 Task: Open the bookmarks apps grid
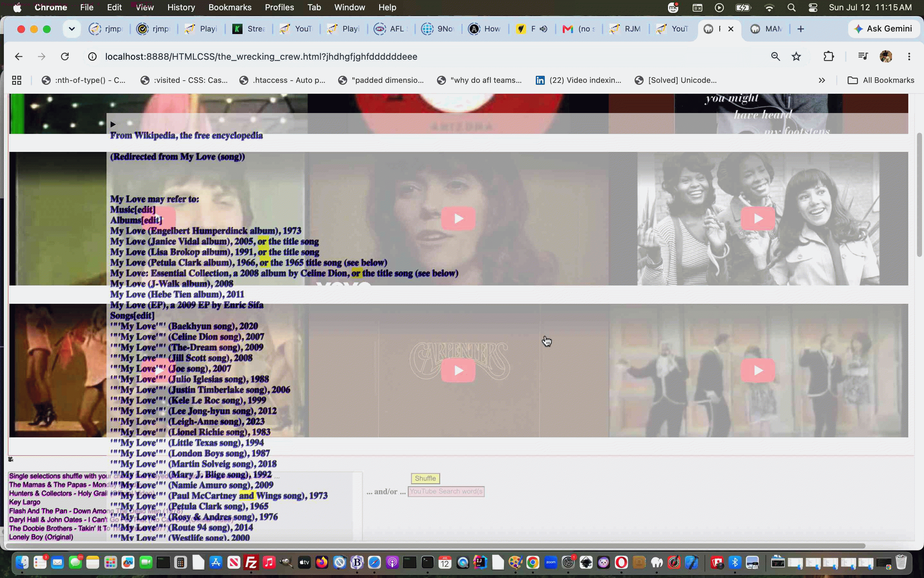click(x=16, y=80)
